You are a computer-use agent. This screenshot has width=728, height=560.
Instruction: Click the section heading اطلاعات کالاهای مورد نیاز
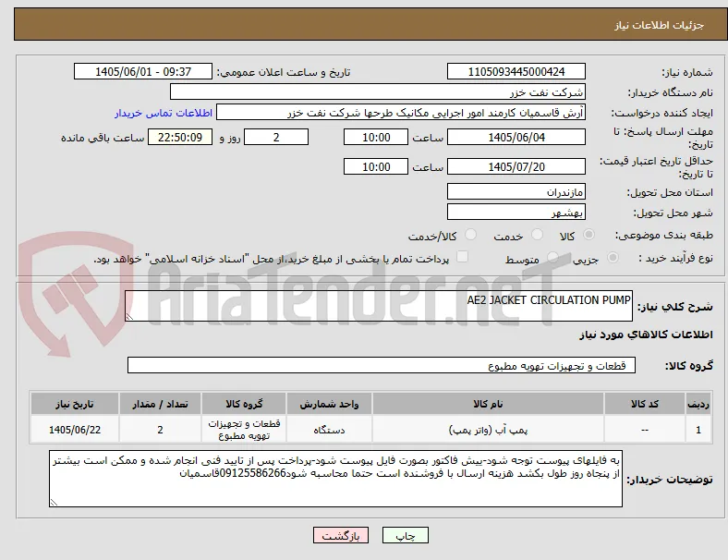point(646,335)
